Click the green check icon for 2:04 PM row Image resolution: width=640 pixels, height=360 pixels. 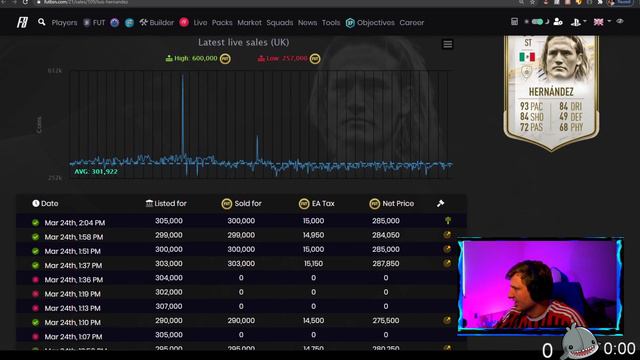(36, 222)
